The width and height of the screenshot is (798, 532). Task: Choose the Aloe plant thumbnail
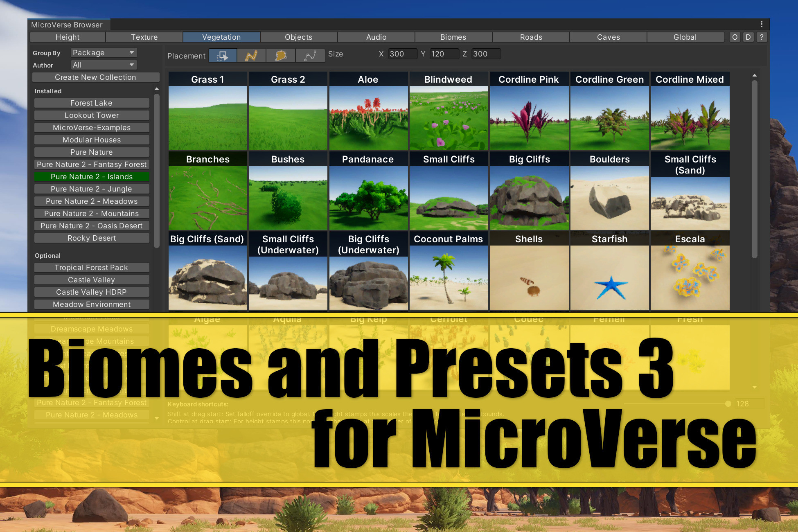pos(368,111)
